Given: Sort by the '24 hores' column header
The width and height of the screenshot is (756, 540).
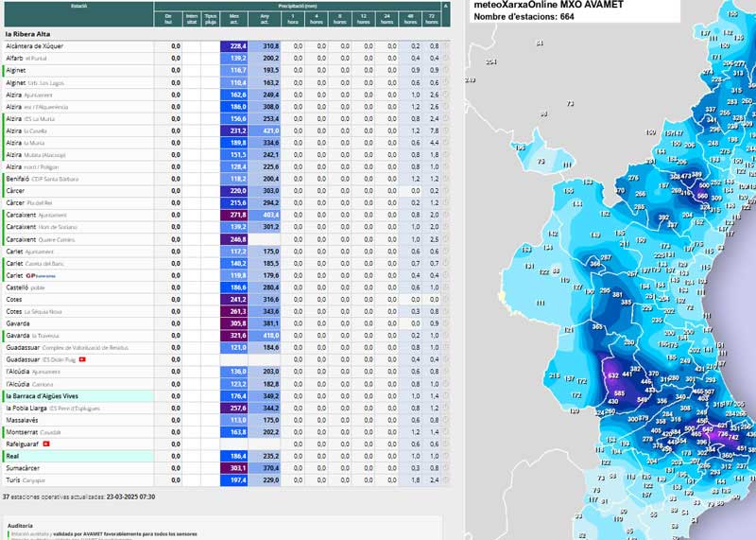Looking at the screenshot, I should click(387, 19).
